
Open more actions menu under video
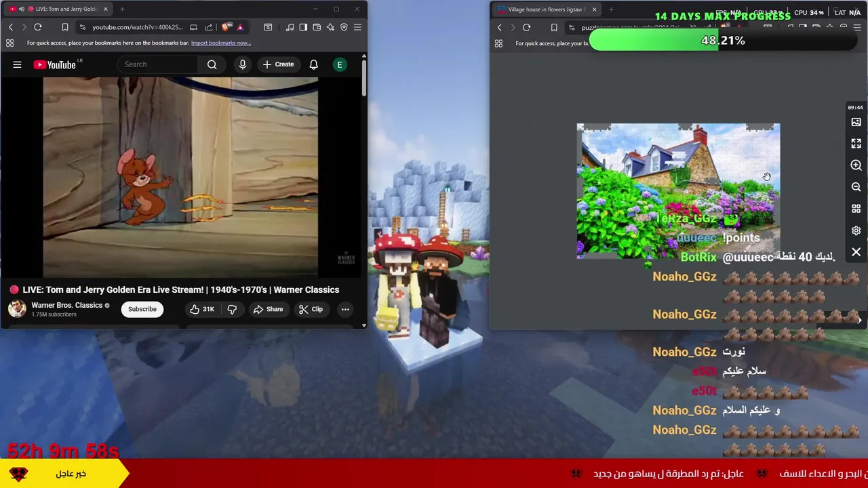[345, 309]
